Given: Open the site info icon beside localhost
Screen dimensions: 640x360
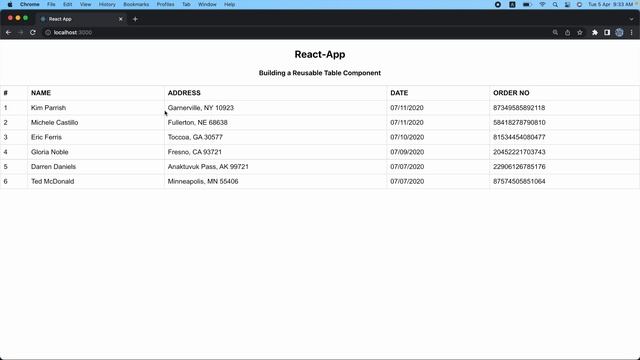Looking at the screenshot, I should click(x=48, y=32).
